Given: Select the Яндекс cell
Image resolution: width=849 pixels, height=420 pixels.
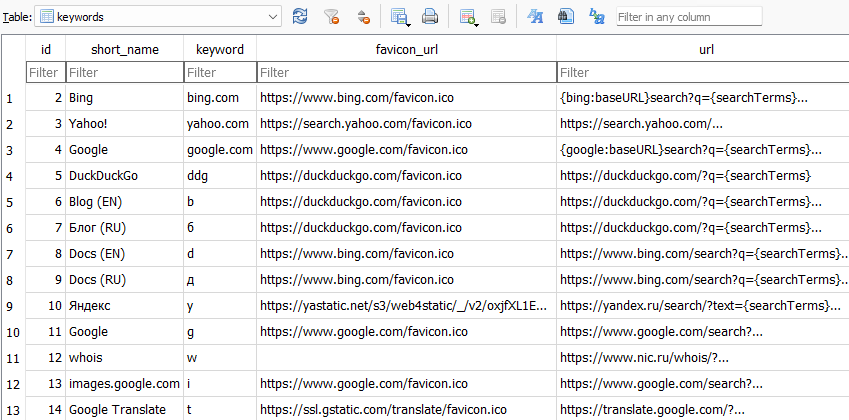Looking at the screenshot, I should [x=125, y=306].
